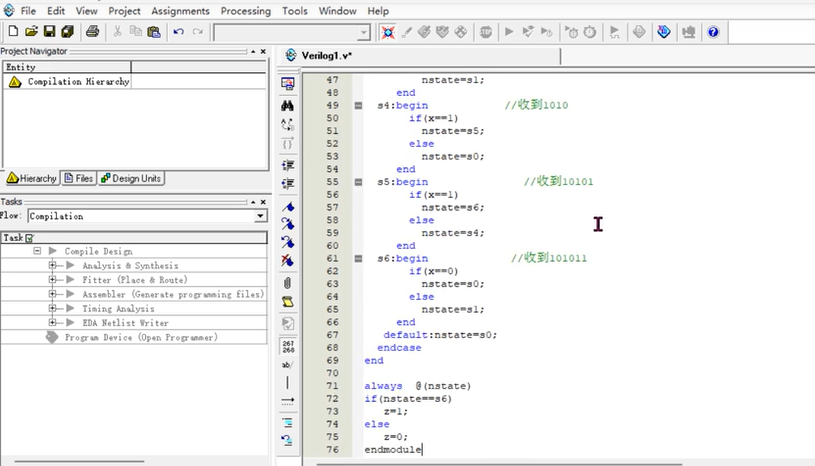Click the Replace text icon

coord(287,125)
